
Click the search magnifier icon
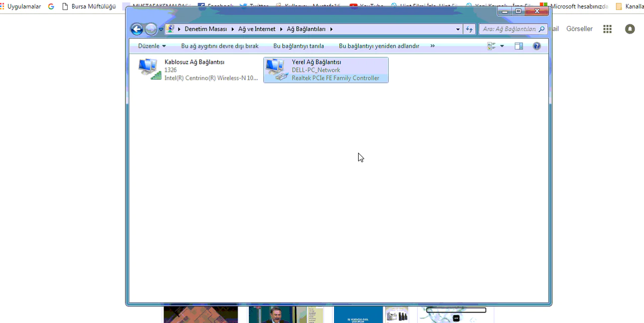pos(542,29)
